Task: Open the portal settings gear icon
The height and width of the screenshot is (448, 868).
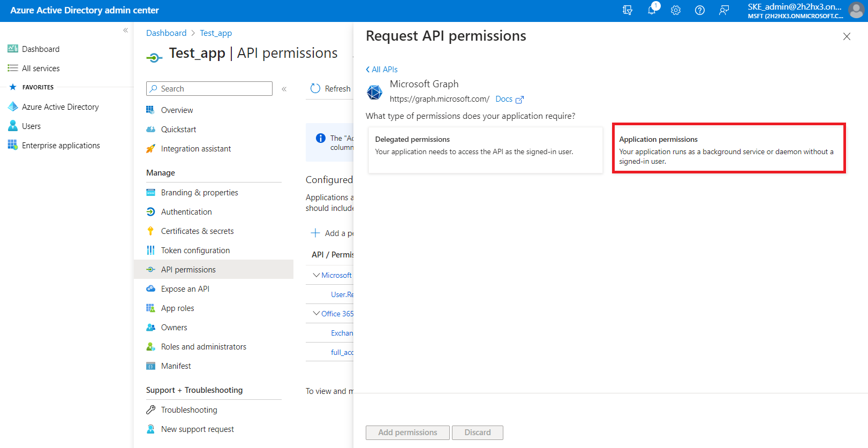Action: point(676,10)
